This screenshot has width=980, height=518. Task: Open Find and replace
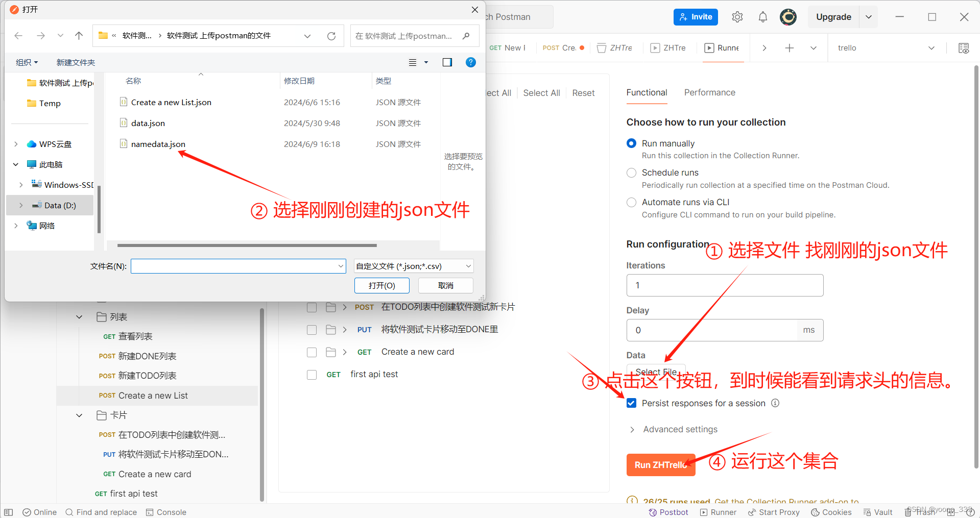101,512
